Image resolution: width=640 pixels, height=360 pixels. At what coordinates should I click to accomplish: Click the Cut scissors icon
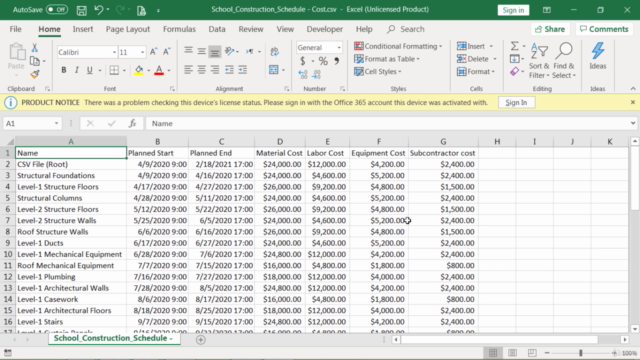35,48
